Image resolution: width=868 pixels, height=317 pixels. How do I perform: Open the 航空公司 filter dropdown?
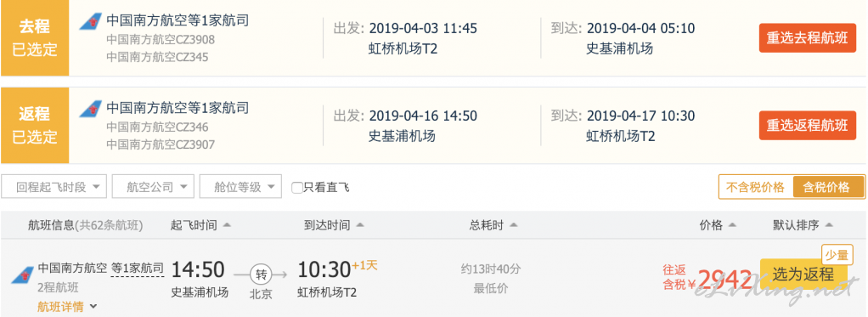(x=153, y=187)
